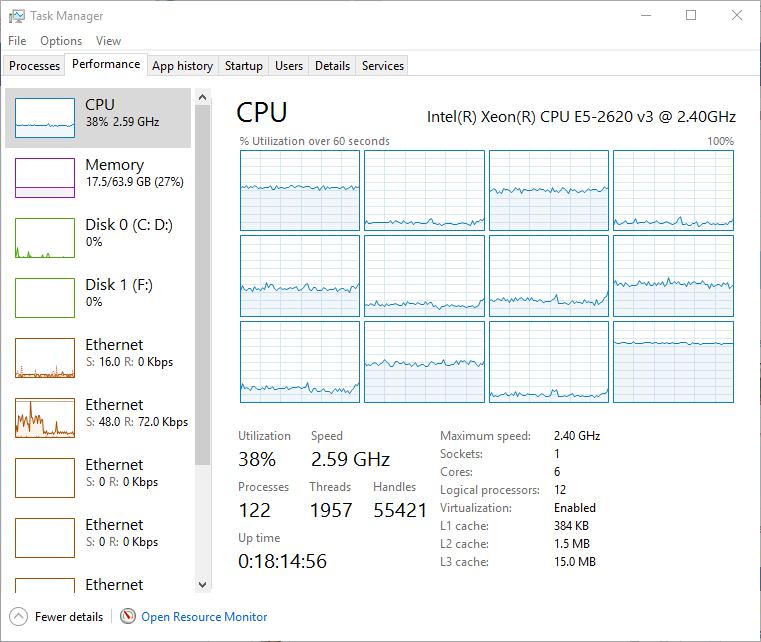Image resolution: width=761 pixels, height=642 pixels.
Task: Select the Disk 1 (F:) graph
Action: 45,298
